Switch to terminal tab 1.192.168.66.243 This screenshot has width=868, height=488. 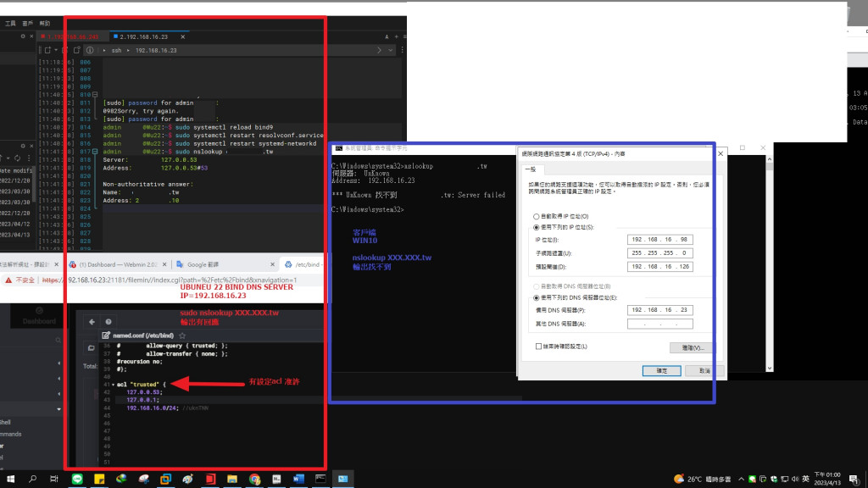tap(70, 36)
